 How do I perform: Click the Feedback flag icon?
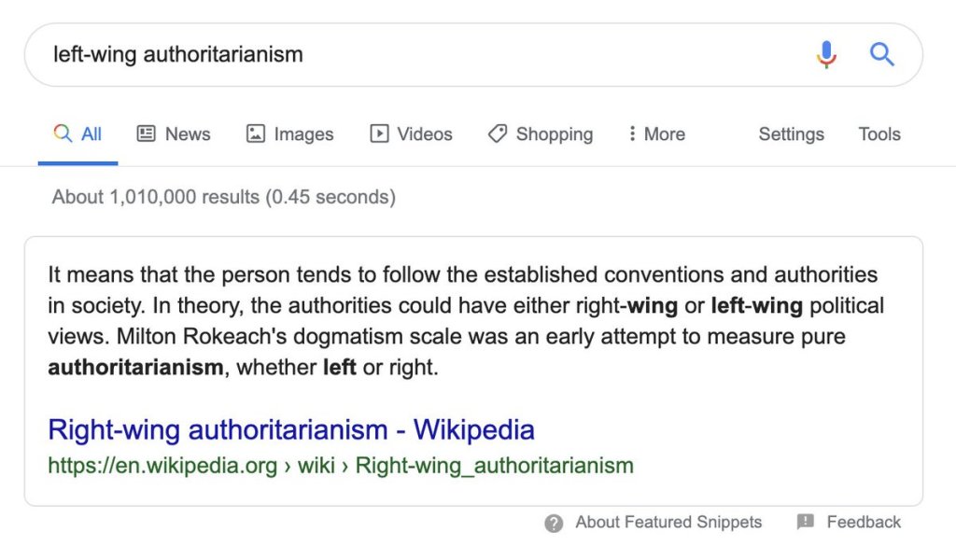click(805, 522)
